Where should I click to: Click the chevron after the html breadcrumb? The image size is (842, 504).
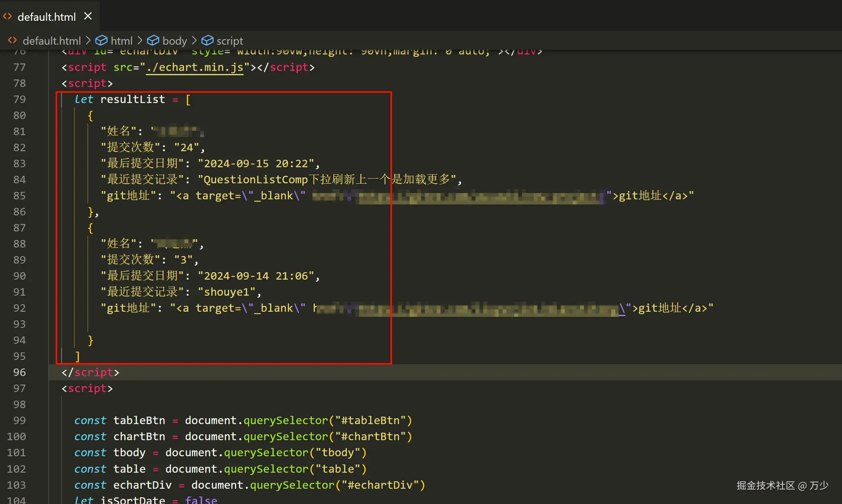tap(140, 40)
